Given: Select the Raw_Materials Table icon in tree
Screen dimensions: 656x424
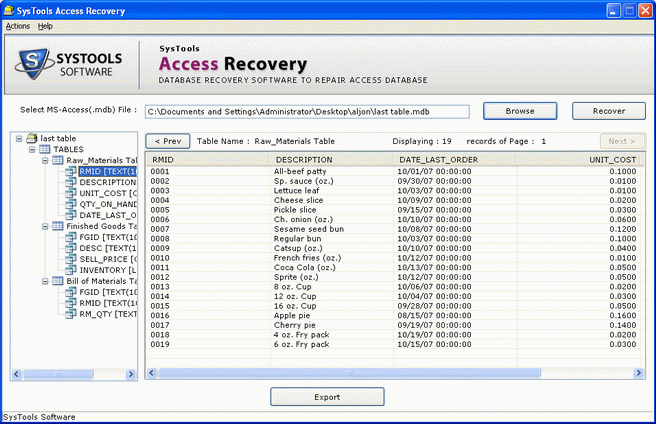Looking at the screenshot, I should click(x=58, y=160).
